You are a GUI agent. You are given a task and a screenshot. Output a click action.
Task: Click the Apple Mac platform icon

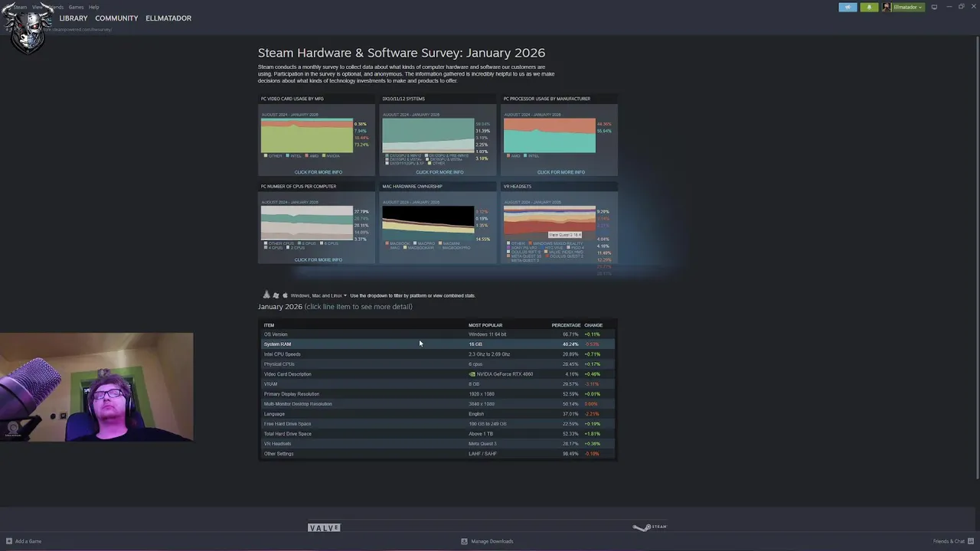coord(285,295)
